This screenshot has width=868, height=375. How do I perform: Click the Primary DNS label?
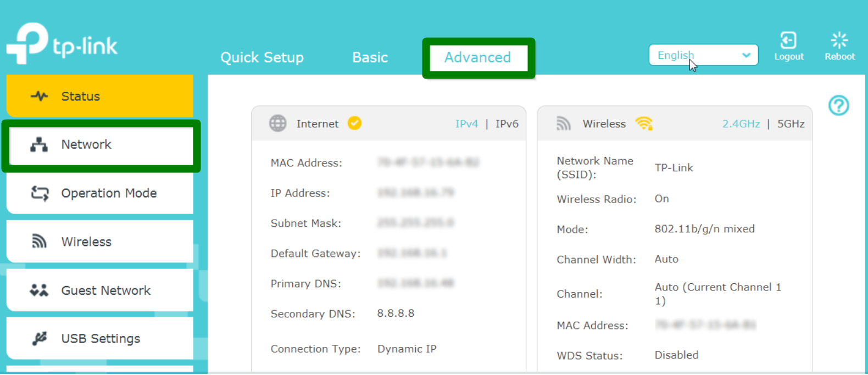[305, 284]
